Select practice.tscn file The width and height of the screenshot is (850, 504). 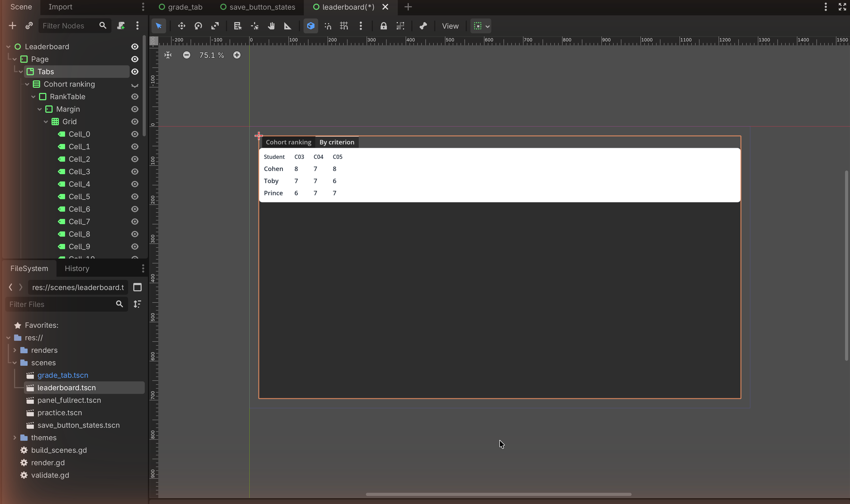click(59, 413)
